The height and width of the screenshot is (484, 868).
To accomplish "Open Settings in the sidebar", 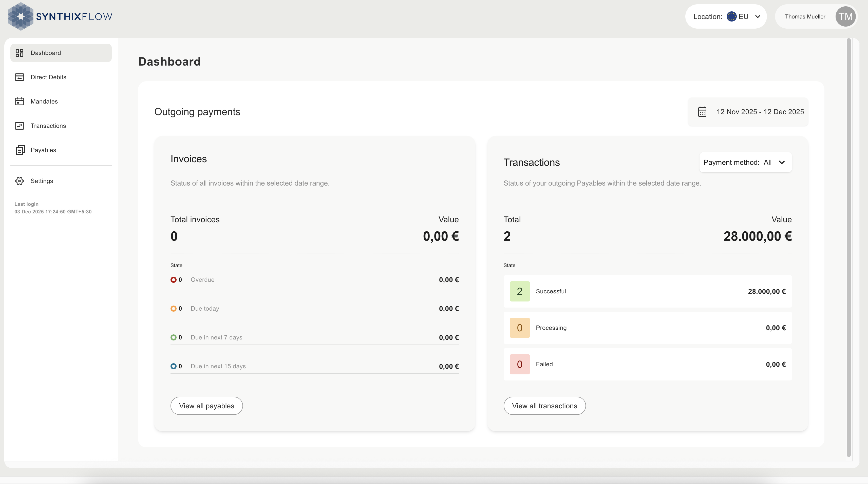I will pos(61,181).
